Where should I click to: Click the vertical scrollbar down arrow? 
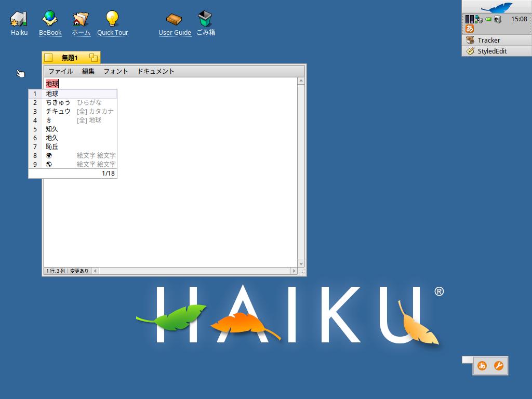pos(301,263)
